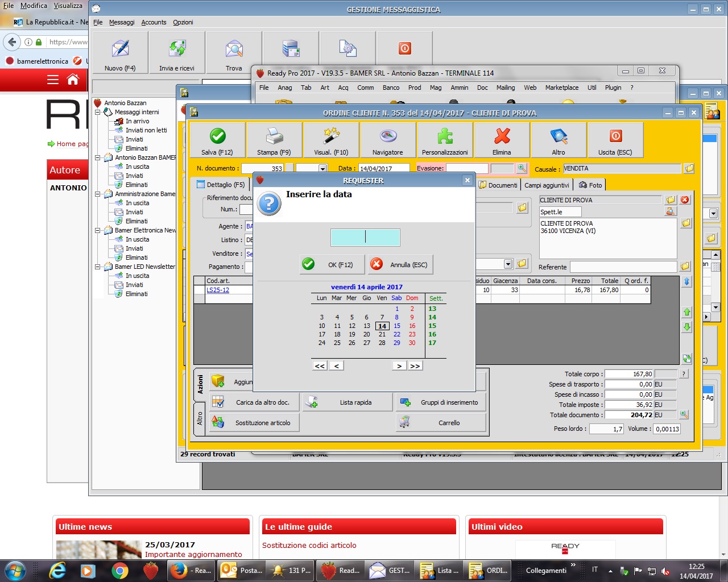Open Marketplace menu in Ready Pro

[x=562, y=88]
